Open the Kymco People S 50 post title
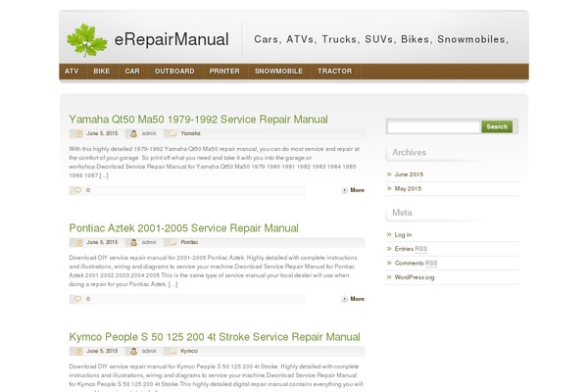Screen dimensions: 588x392 [215, 337]
